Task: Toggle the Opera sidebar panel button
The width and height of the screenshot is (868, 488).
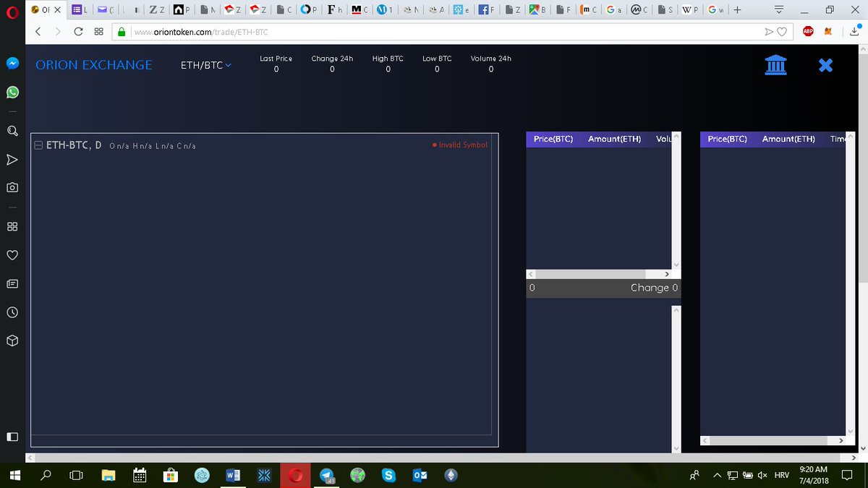Action: tap(12, 437)
